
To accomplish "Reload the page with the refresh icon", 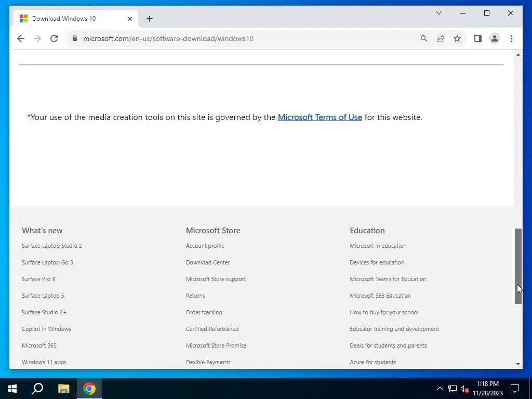I will (54, 38).
